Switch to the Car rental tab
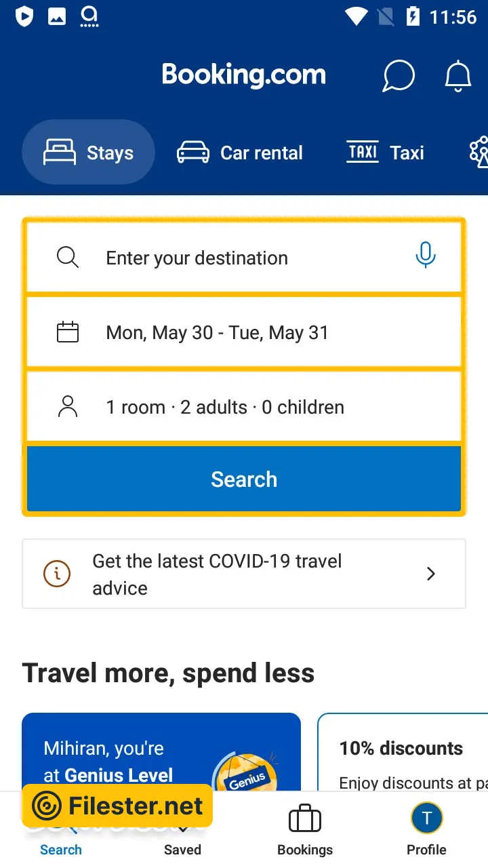Screen dimensions: 488x868 click(x=240, y=153)
